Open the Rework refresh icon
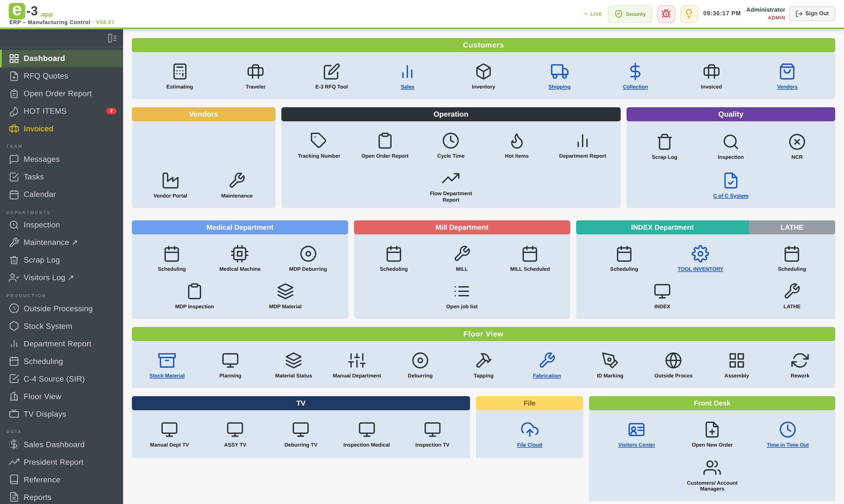Viewport: 844px width, 504px height. [800, 360]
